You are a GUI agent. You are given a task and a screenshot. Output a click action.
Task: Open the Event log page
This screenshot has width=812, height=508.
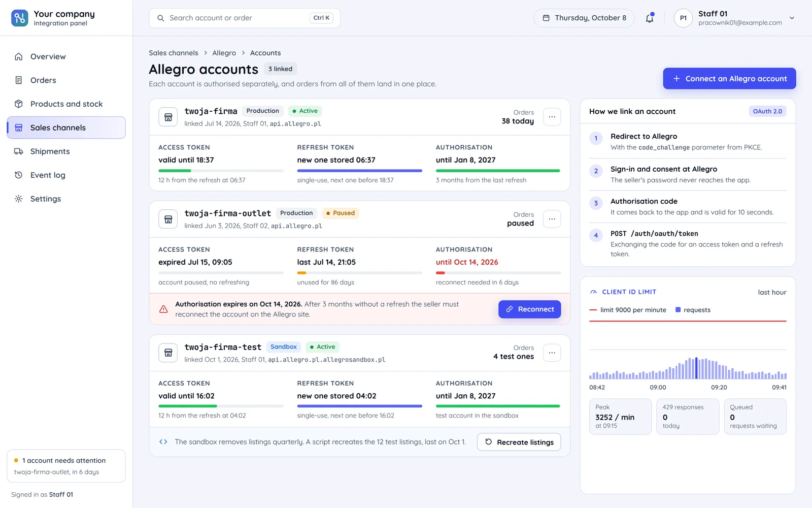(x=66, y=175)
